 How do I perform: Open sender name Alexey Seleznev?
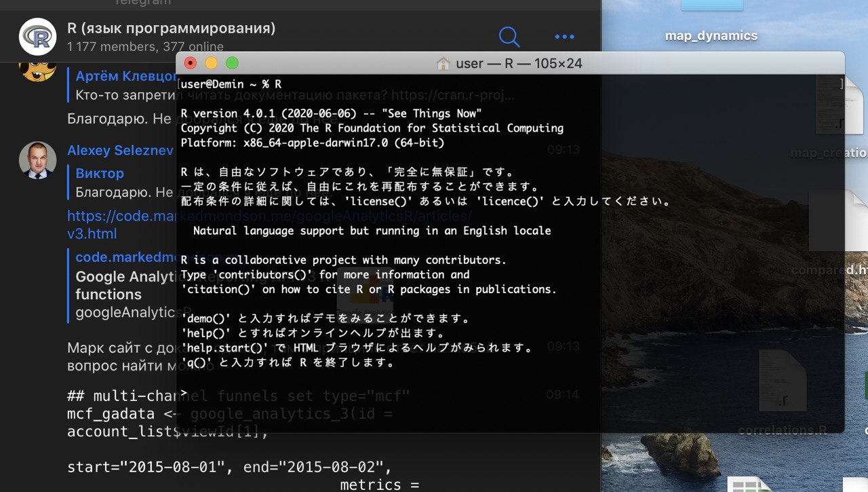click(120, 151)
